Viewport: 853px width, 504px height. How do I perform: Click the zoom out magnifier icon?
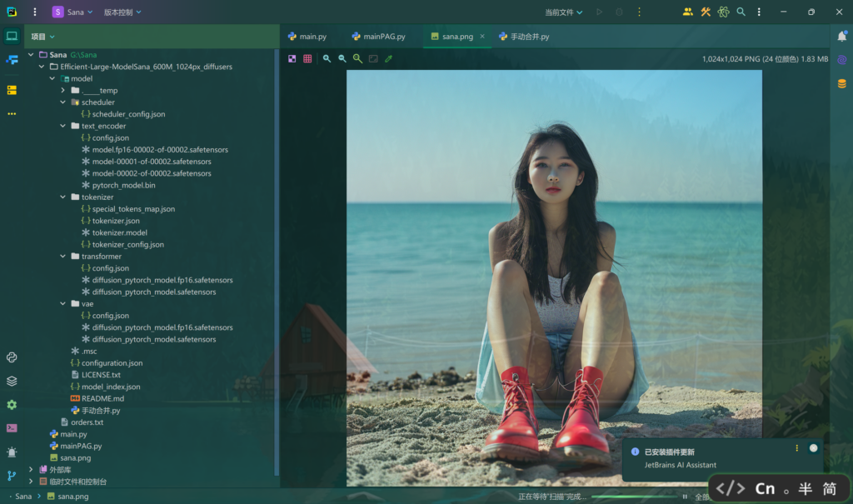point(342,59)
